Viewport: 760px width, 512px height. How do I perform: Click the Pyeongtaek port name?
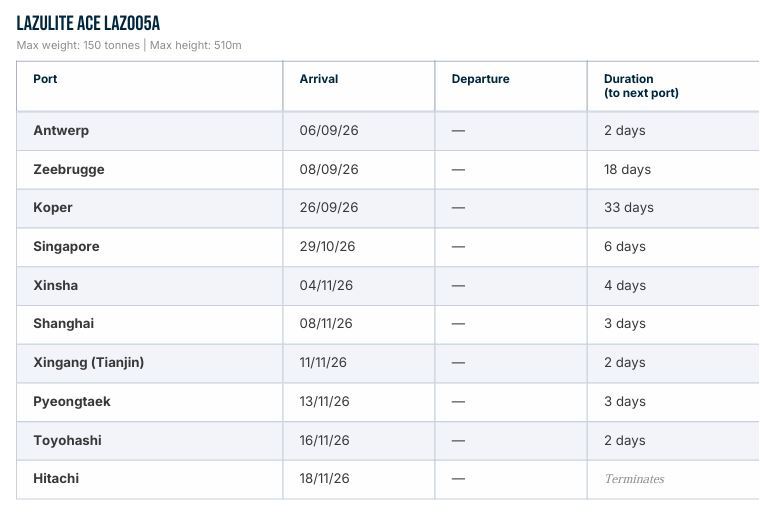tap(72, 401)
